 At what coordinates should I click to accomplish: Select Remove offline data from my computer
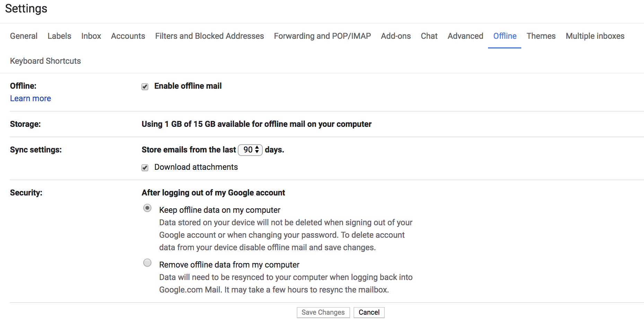click(147, 263)
